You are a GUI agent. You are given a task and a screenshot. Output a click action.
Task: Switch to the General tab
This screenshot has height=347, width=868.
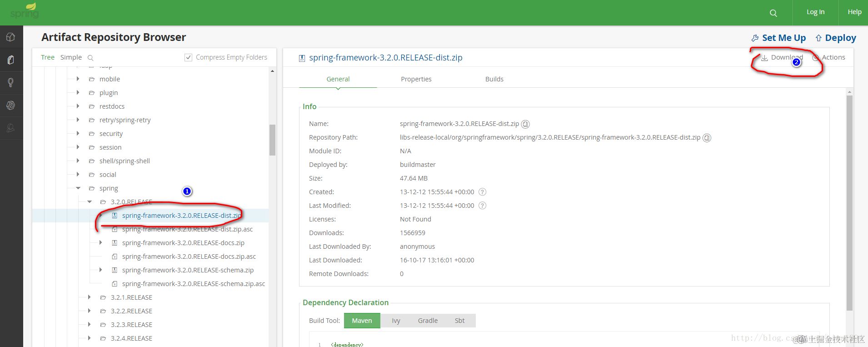coord(338,79)
